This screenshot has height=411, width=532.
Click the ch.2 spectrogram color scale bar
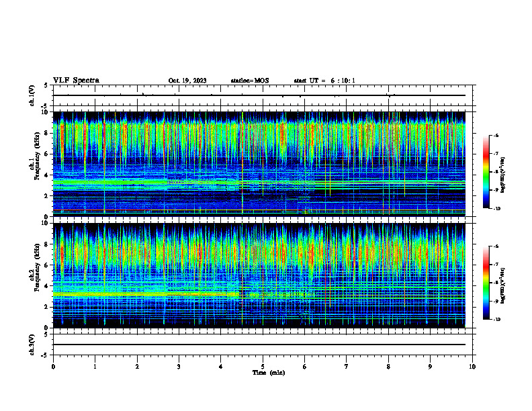[x=486, y=283]
